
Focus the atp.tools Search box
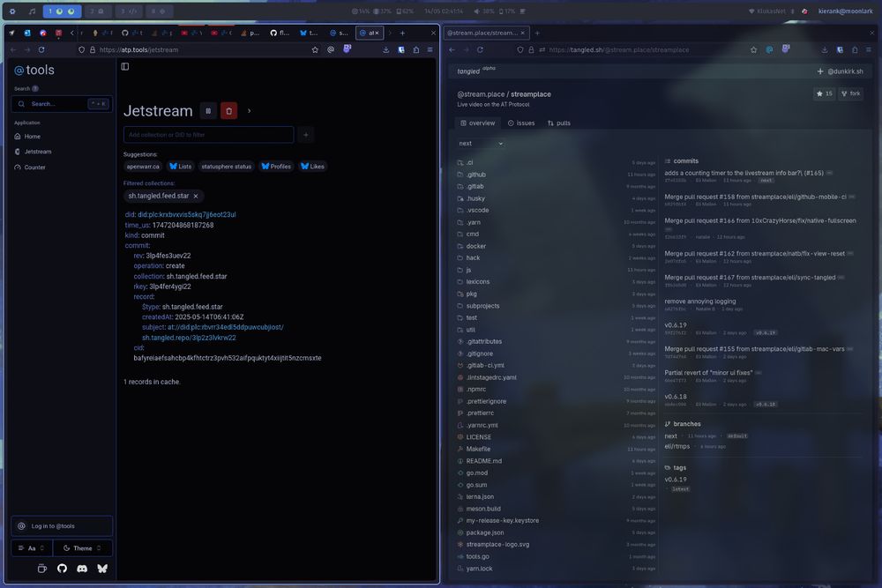point(62,104)
